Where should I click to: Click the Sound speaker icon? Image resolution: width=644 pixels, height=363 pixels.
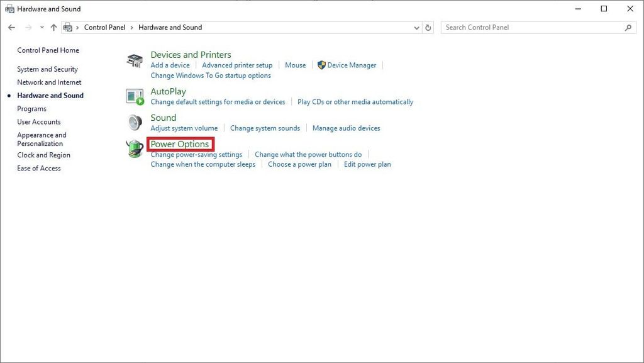[x=135, y=122]
